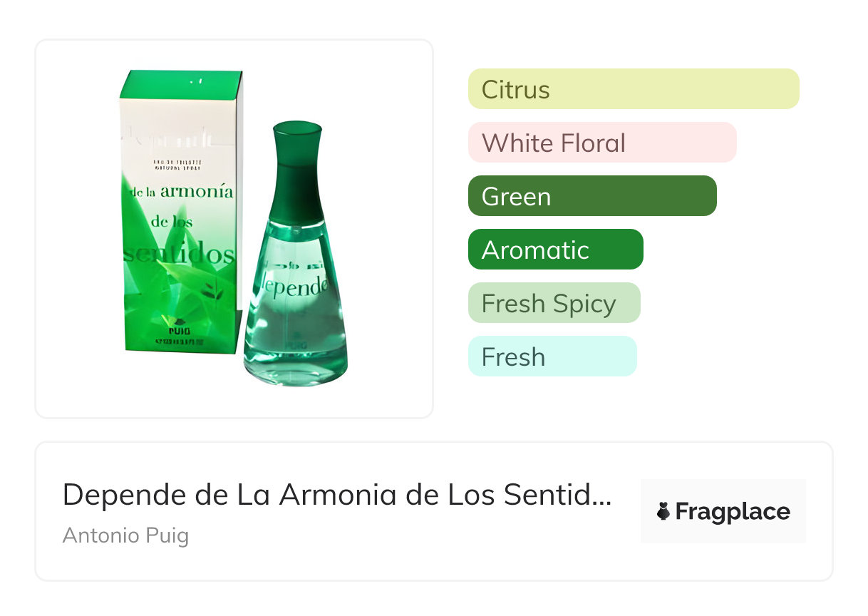
Task: Click the Fragplace flower logo icon
Action: [663, 511]
